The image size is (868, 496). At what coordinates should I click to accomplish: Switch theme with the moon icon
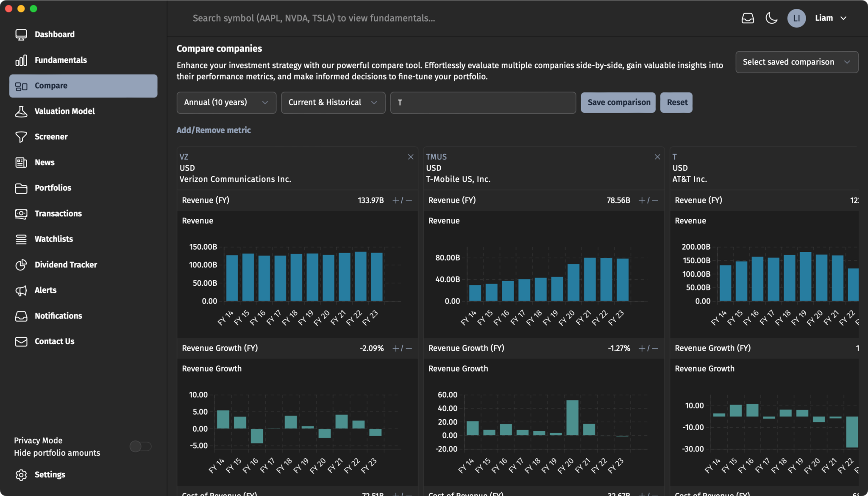[x=771, y=18]
